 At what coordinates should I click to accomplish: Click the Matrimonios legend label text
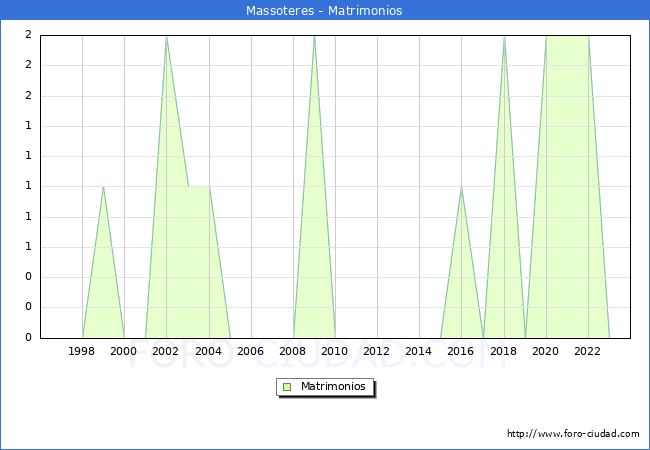coord(334,386)
